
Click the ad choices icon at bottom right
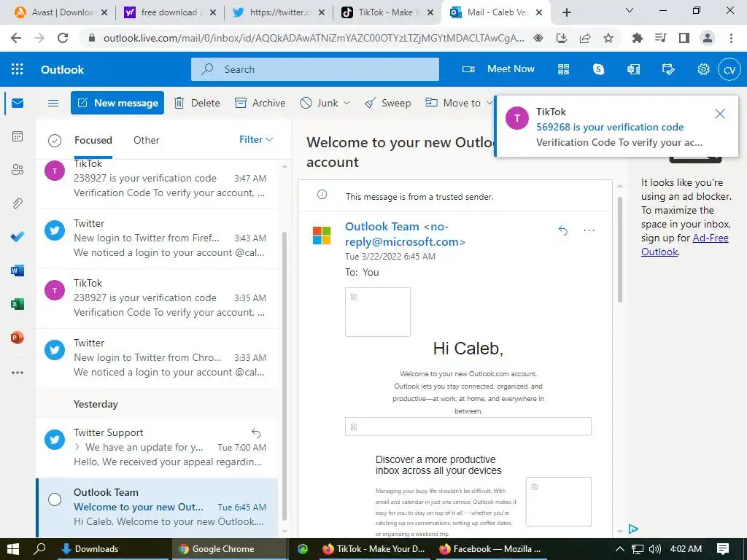click(633, 529)
